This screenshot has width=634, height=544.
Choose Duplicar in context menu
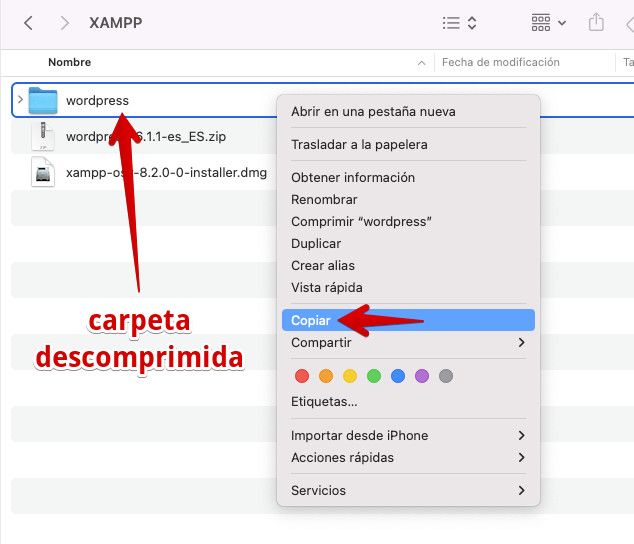tap(408, 243)
